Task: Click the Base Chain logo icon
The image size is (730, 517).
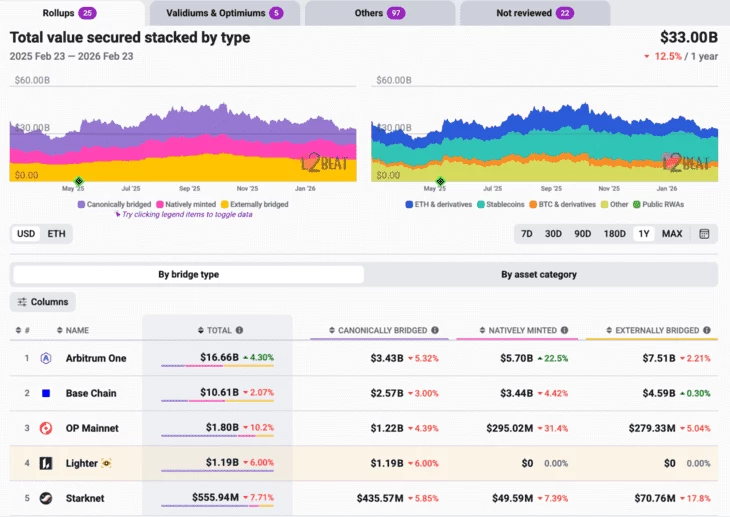Action: point(46,393)
